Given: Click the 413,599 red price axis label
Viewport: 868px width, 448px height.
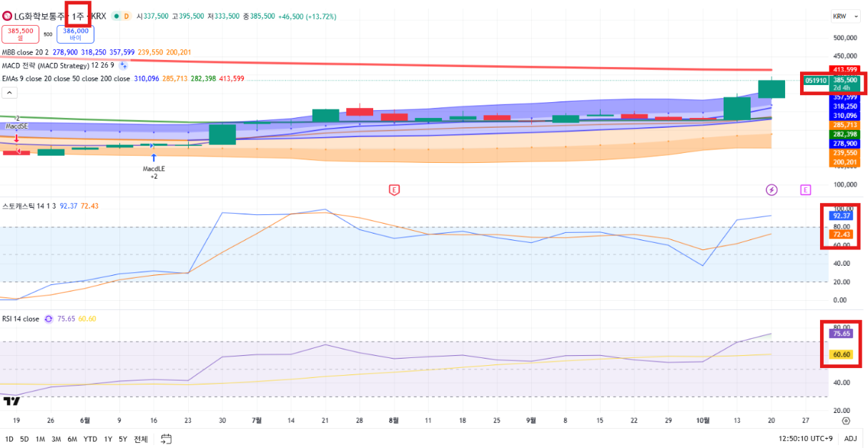Looking at the screenshot, I should [844, 69].
